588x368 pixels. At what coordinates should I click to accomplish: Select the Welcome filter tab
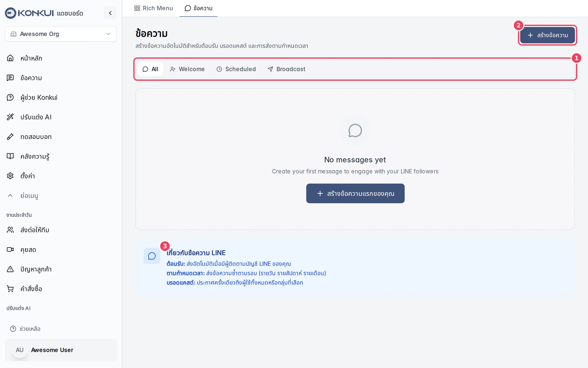(x=187, y=69)
